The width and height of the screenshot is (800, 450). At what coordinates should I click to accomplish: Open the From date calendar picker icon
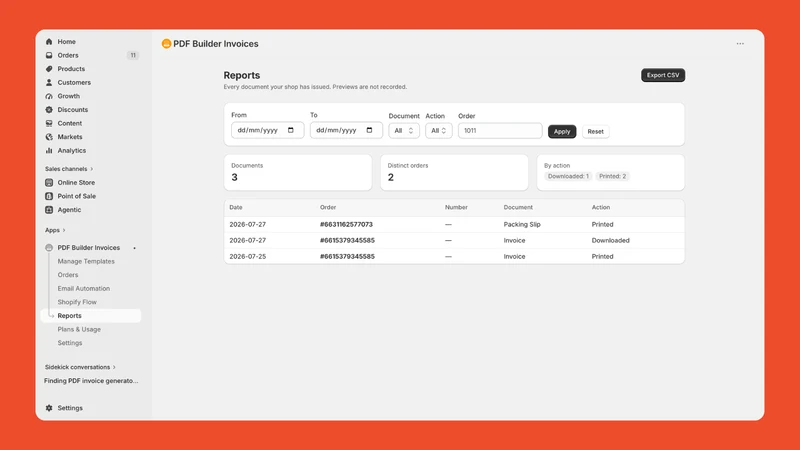(x=291, y=130)
